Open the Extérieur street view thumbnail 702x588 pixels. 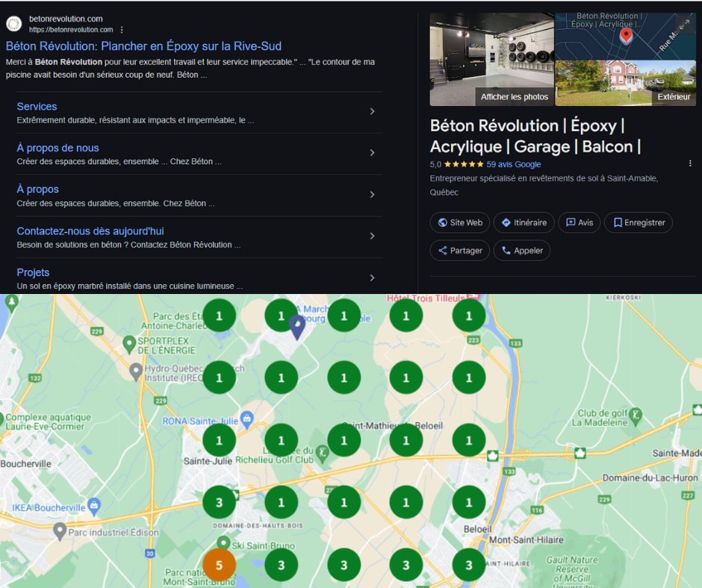[625, 84]
